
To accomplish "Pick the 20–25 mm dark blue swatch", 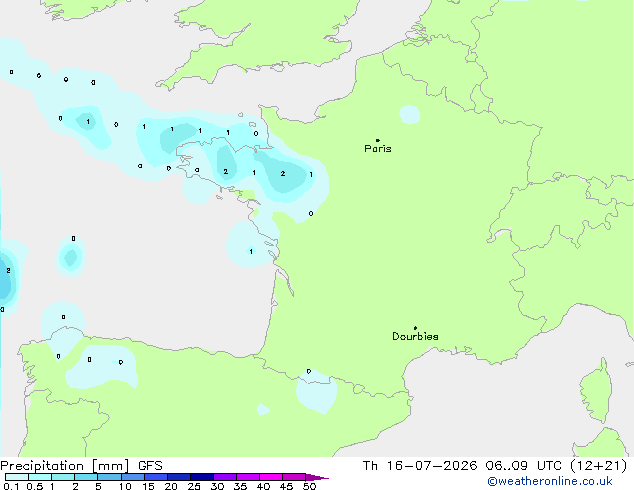I will (x=178, y=477).
